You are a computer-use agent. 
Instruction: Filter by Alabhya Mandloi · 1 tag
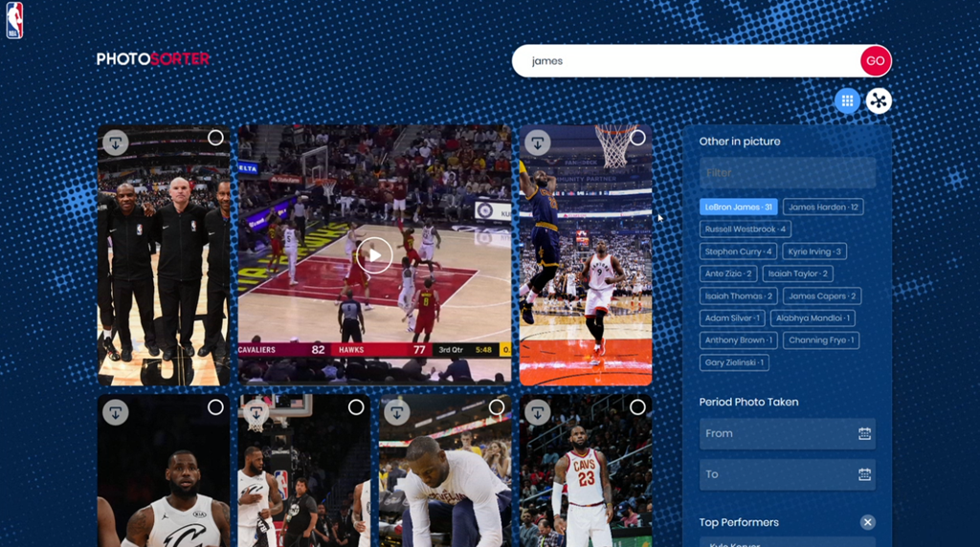coord(813,317)
